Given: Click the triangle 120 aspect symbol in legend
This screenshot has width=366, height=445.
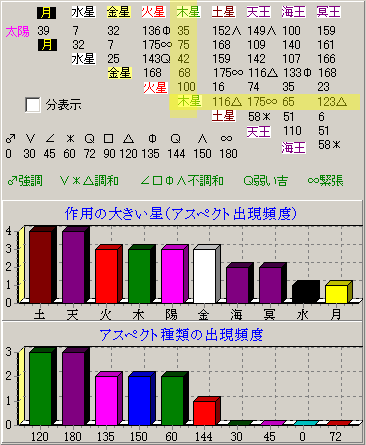Looking at the screenshot, I should [129, 138].
